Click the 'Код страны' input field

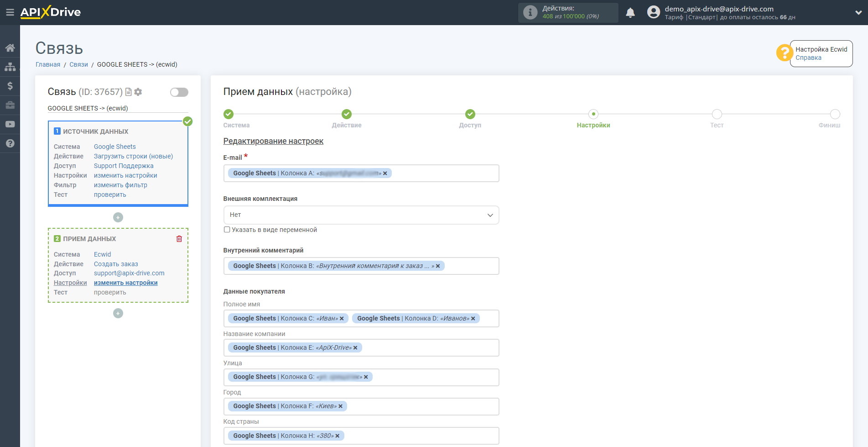pos(361,436)
